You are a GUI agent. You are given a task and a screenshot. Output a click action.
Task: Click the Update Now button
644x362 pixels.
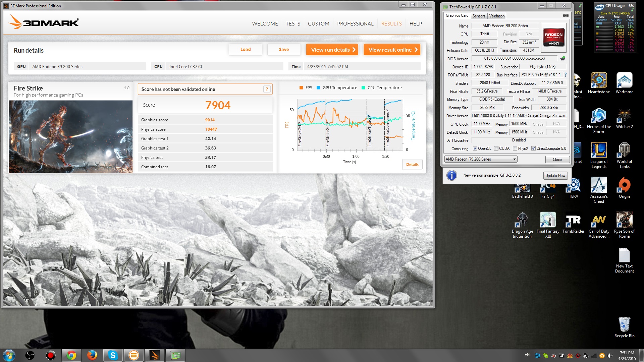click(555, 176)
